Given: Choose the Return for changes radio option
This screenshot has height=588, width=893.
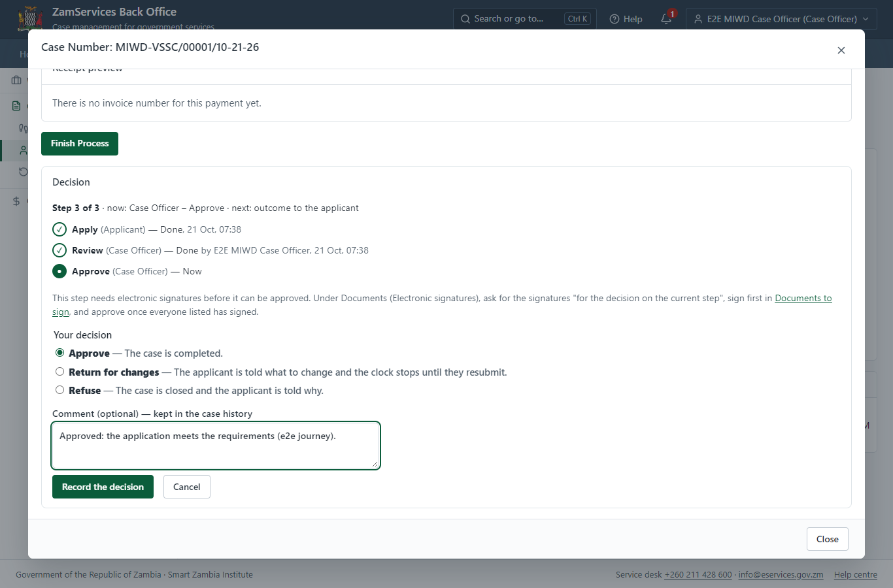Looking at the screenshot, I should pos(60,372).
